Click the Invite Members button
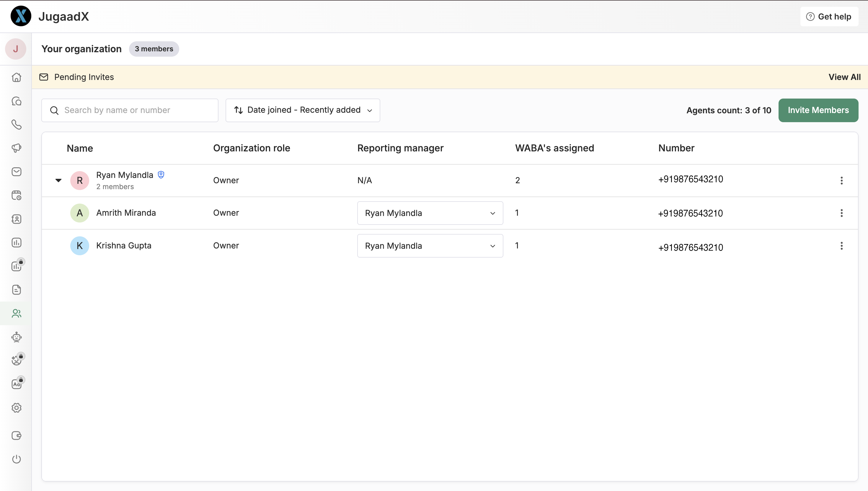 point(818,110)
